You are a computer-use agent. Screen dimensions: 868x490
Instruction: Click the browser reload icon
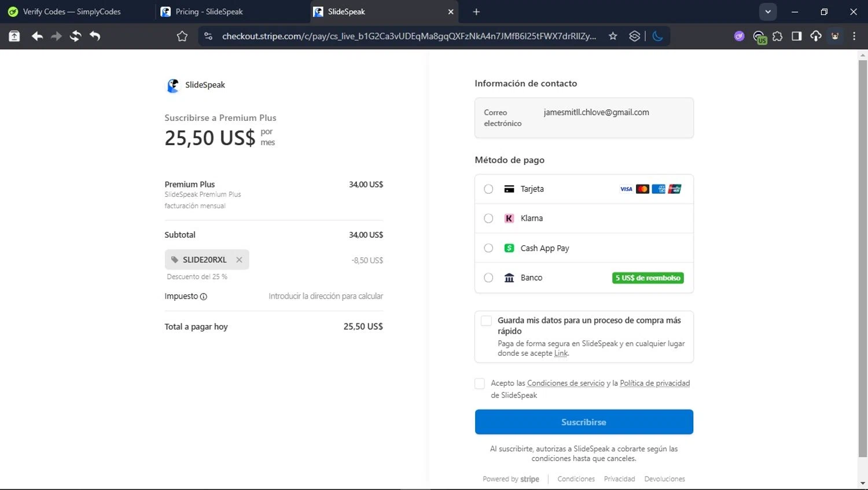tap(75, 36)
